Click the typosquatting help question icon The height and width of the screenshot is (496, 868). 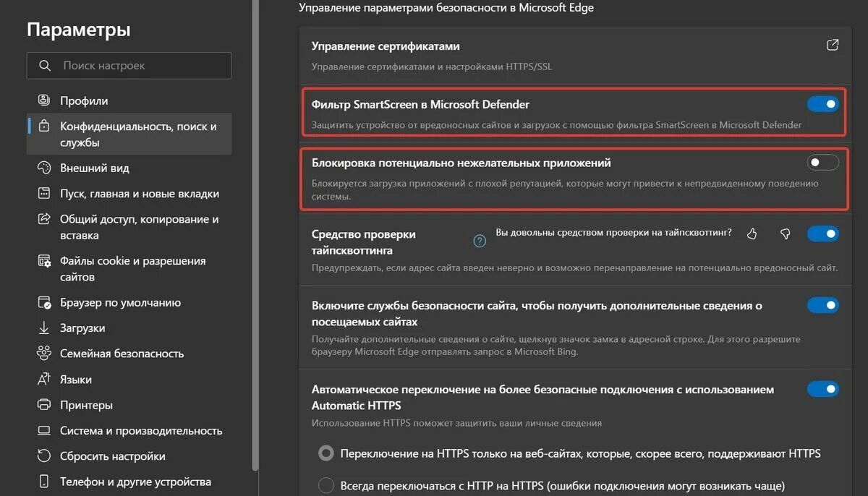(479, 241)
